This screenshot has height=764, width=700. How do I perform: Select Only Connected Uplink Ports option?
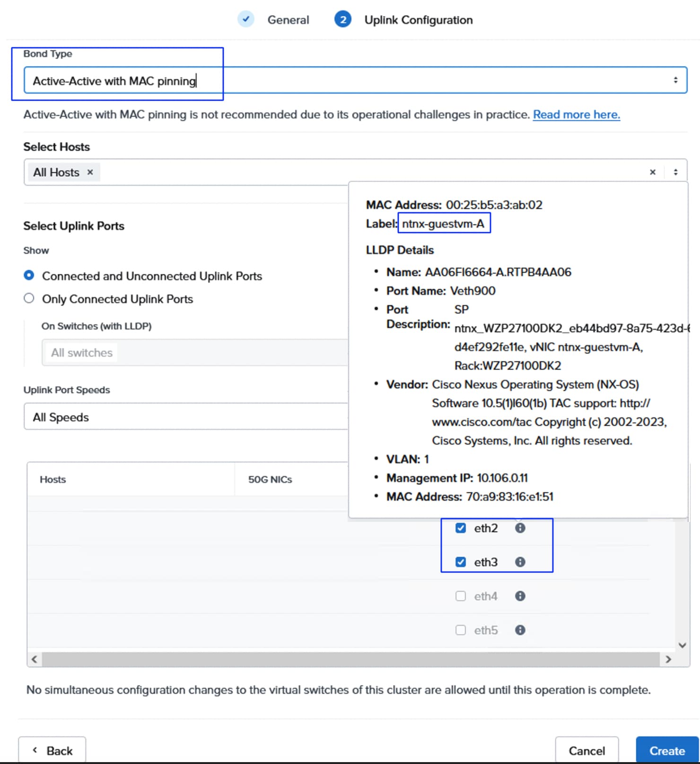(x=29, y=298)
